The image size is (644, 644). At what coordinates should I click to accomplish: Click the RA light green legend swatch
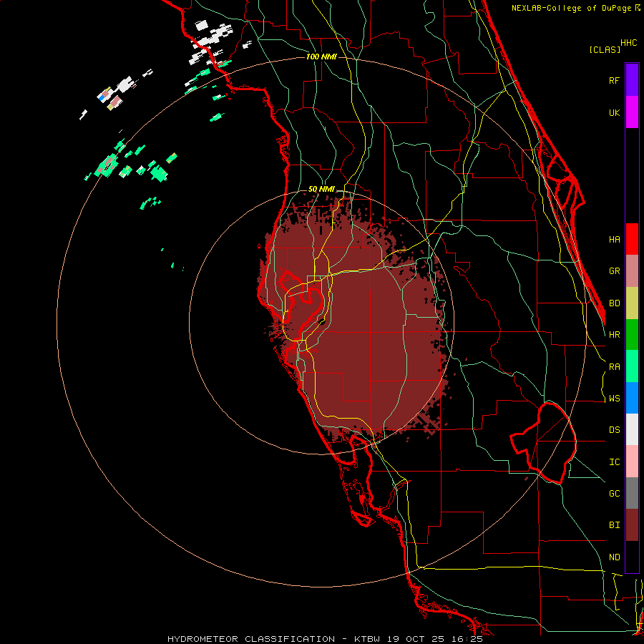point(632,366)
